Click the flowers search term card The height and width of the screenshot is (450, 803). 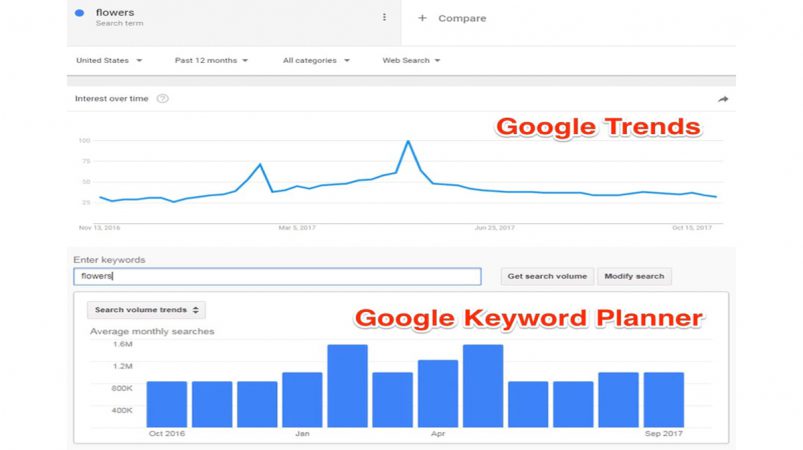coord(234,23)
